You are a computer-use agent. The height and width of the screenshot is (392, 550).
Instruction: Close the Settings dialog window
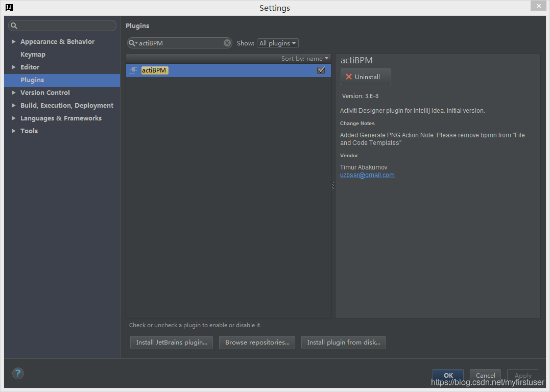(538, 6)
